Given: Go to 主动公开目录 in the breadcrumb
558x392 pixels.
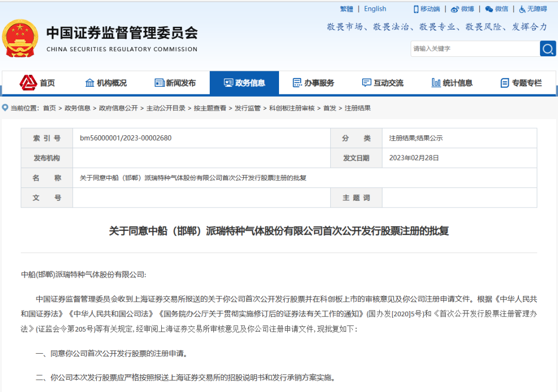Looking at the screenshot, I should click(x=166, y=108).
